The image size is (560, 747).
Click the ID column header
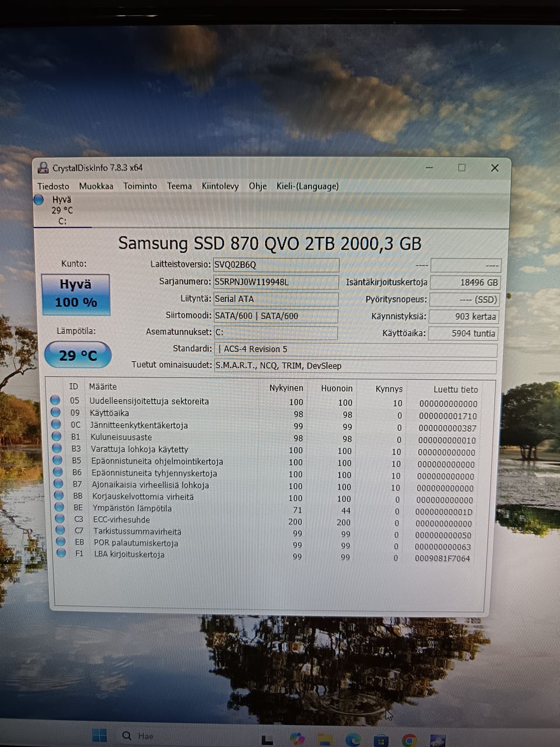pyautogui.click(x=73, y=386)
